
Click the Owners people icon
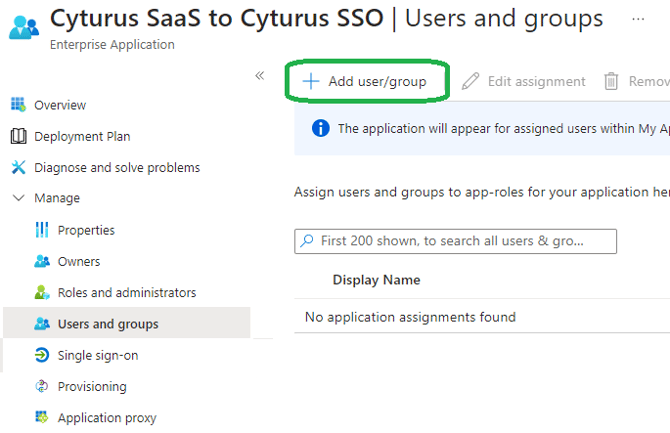(x=42, y=262)
